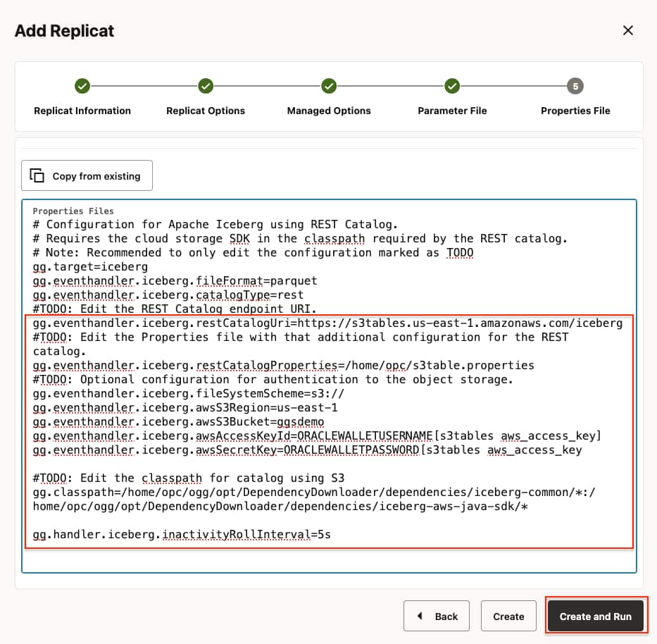The width and height of the screenshot is (657, 644).
Task: Click the step 5 Properties File circle
Action: [575, 86]
